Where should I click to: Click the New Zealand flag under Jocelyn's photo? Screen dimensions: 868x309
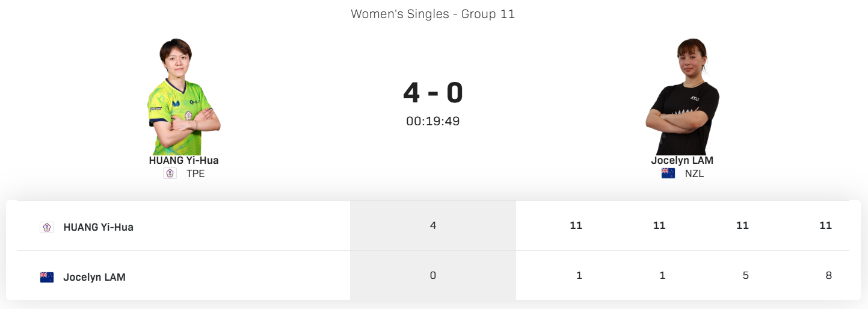click(668, 173)
